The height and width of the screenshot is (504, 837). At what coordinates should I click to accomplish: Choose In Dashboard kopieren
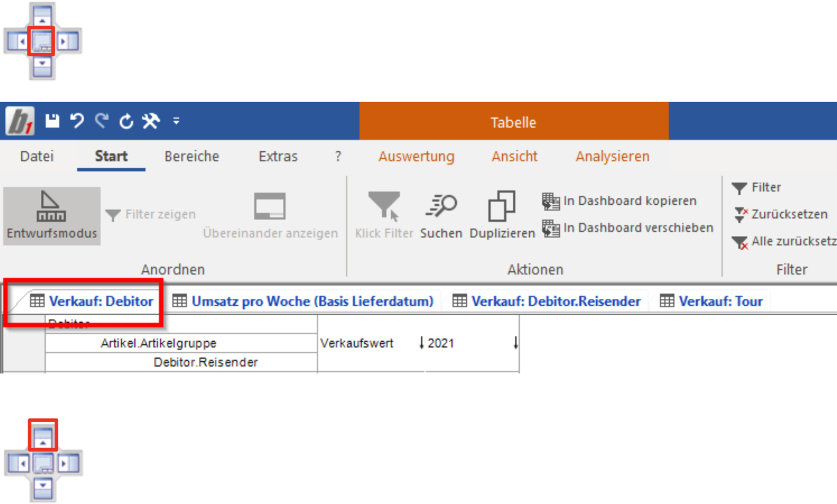click(x=619, y=201)
